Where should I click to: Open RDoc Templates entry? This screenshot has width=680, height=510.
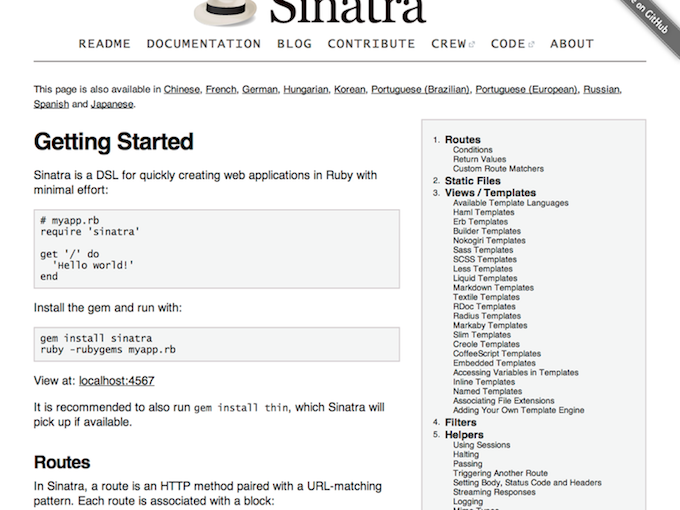tap(484, 307)
